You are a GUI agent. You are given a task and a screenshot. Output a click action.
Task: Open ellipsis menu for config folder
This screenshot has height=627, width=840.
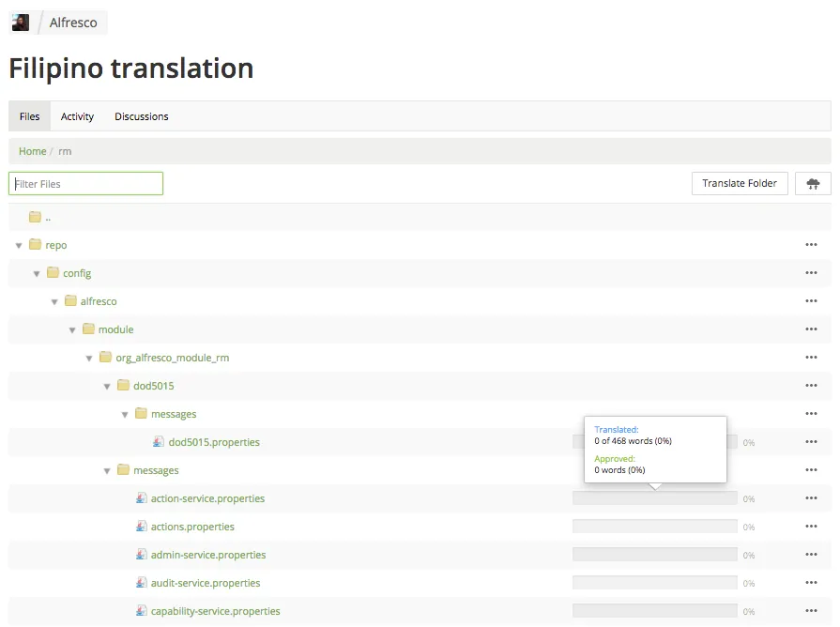[811, 273]
